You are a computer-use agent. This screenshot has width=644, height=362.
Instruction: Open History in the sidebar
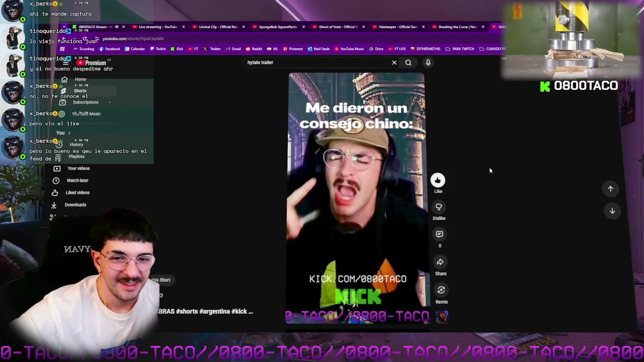tap(70, 145)
